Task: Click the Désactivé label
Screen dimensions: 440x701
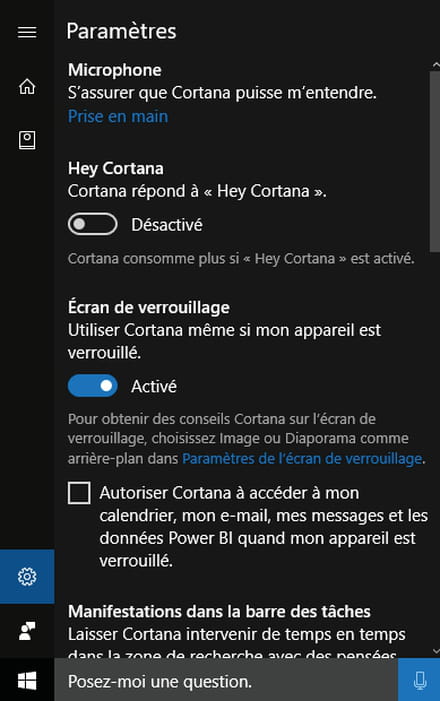Action: (167, 224)
